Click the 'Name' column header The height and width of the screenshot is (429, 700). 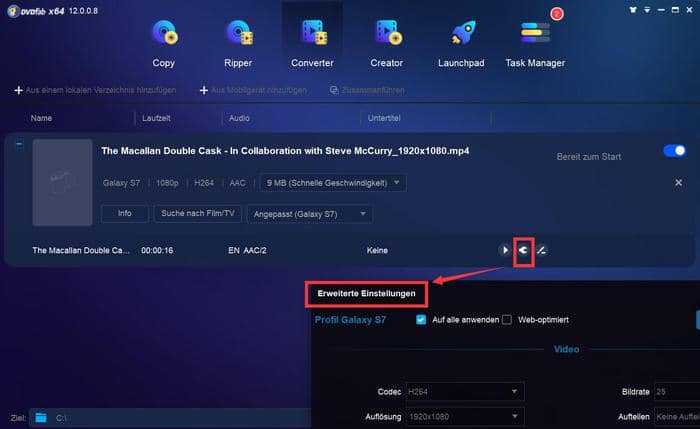point(41,118)
